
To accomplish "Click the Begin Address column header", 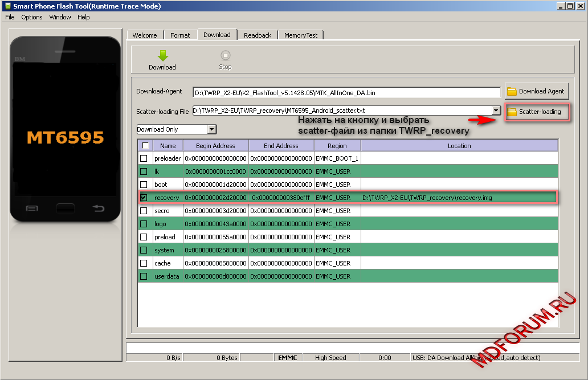I will (x=215, y=146).
